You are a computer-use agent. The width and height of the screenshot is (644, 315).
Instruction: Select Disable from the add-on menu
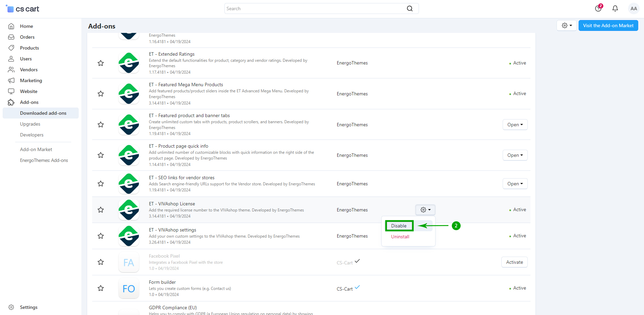[399, 226]
